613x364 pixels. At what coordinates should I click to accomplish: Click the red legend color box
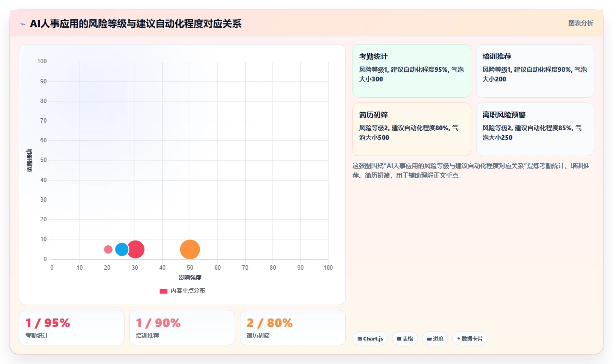(x=163, y=291)
